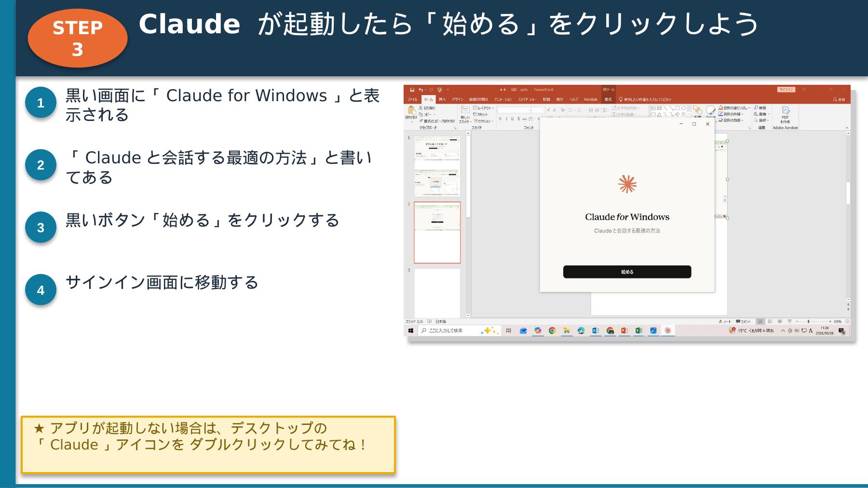Screen dimensions: 868x488
Task: Open the レイアウト (Layout) dropdown
Action: (x=483, y=108)
